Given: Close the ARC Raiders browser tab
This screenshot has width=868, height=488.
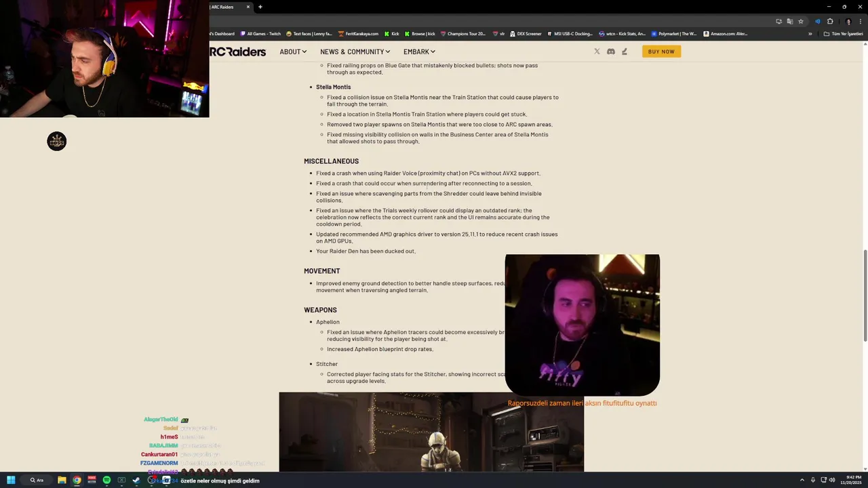Looking at the screenshot, I should [248, 7].
